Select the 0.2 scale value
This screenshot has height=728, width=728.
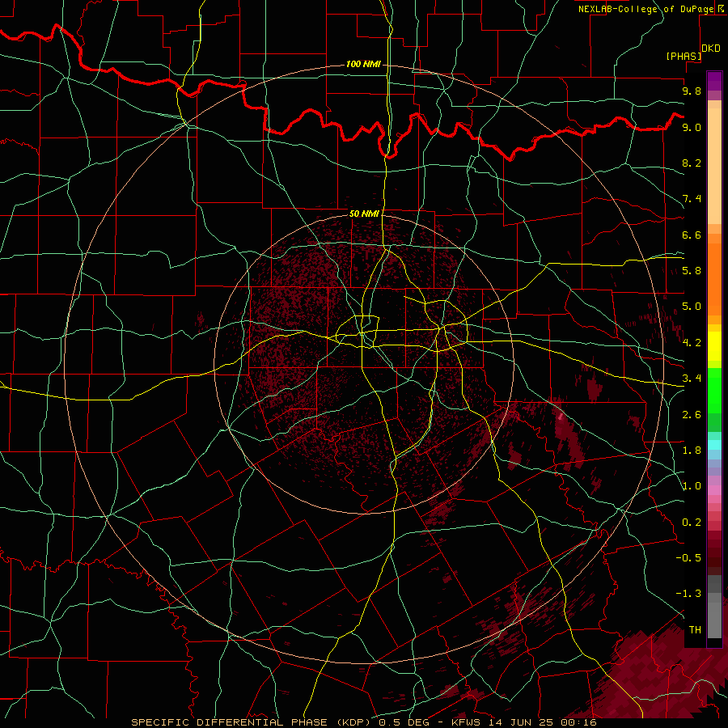coord(692,523)
